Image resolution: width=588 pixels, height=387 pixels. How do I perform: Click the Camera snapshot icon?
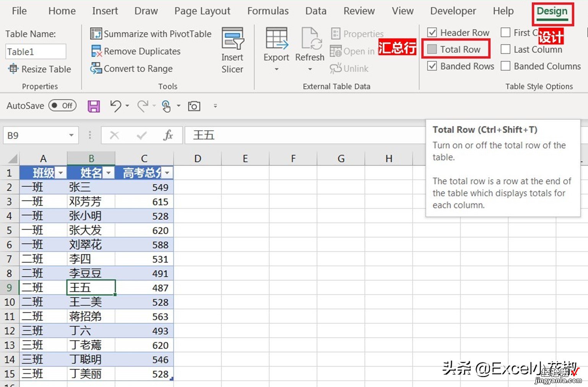pos(194,106)
